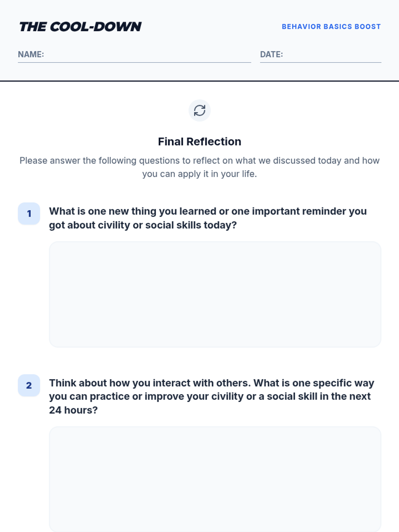Image resolution: width=399 pixels, height=532 pixels.
Task: Click 'got about civility or social skills today?'
Action: [x=143, y=225]
